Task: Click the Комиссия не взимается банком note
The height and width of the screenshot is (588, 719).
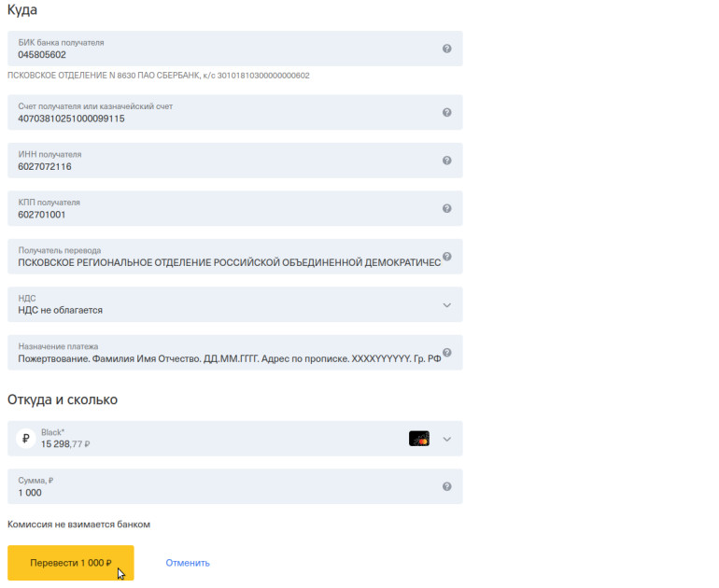Action: (x=78, y=525)
